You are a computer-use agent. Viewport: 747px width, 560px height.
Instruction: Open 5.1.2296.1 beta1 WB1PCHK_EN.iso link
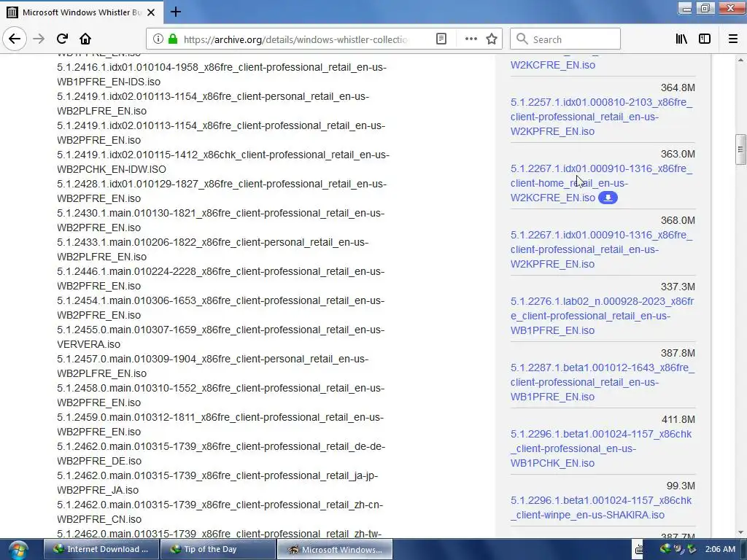(601, 448)
